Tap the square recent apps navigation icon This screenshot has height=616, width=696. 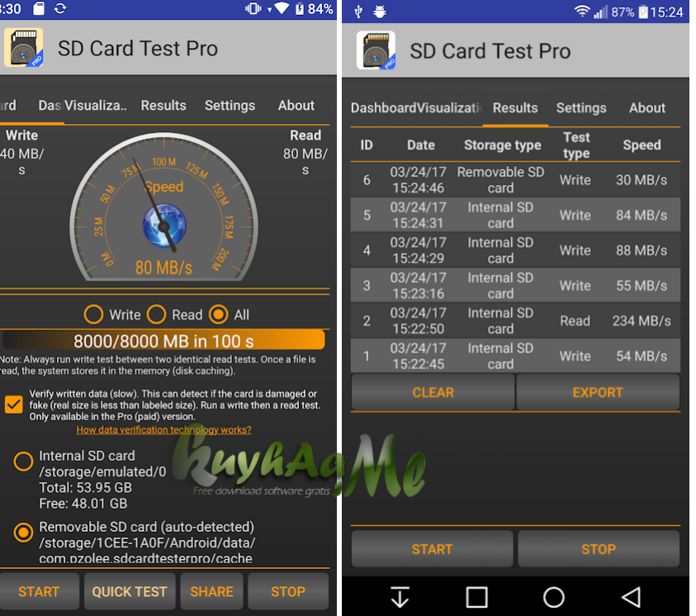click(476, 597)
